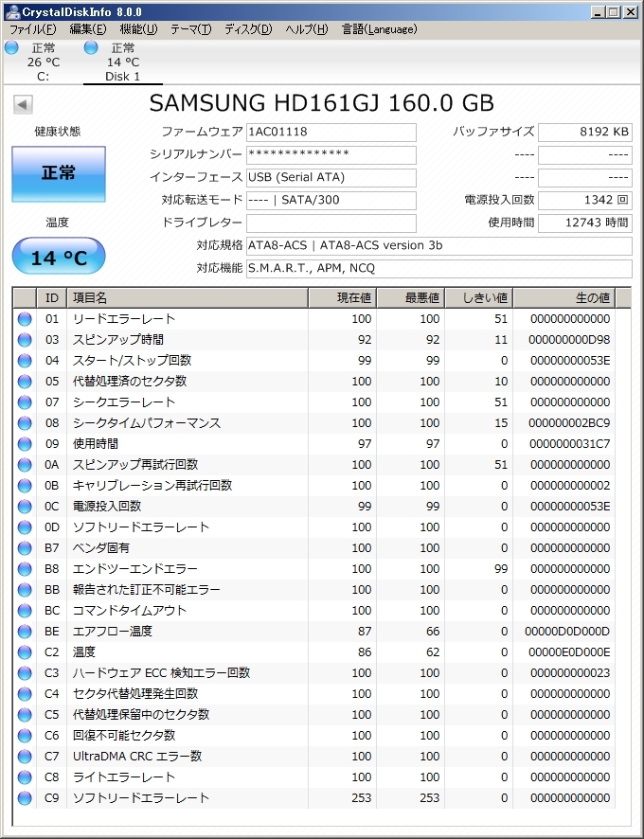Click the masked serial number field
Image resolution: width=644 pixels, height=839 pixels.
click(331, 154)
